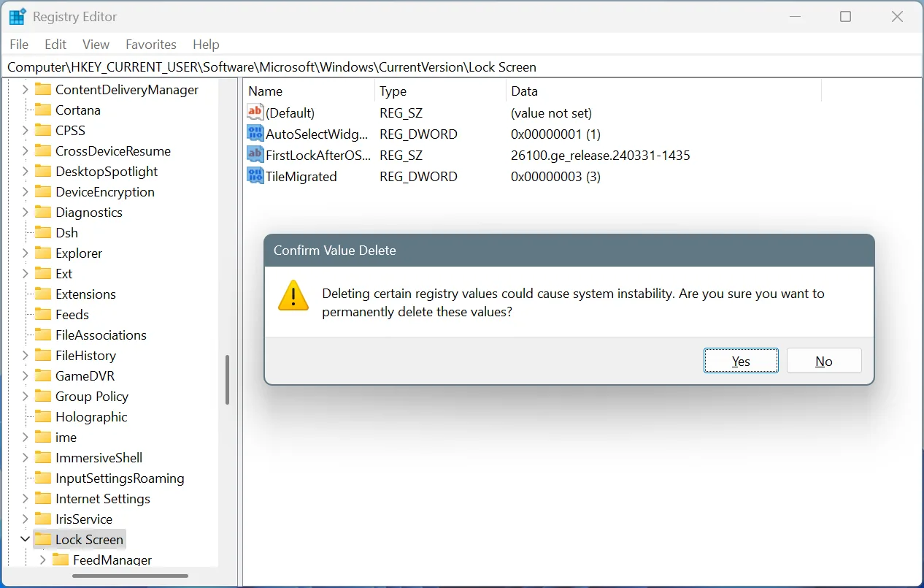Select the ime key name

(x=66, y=437)
